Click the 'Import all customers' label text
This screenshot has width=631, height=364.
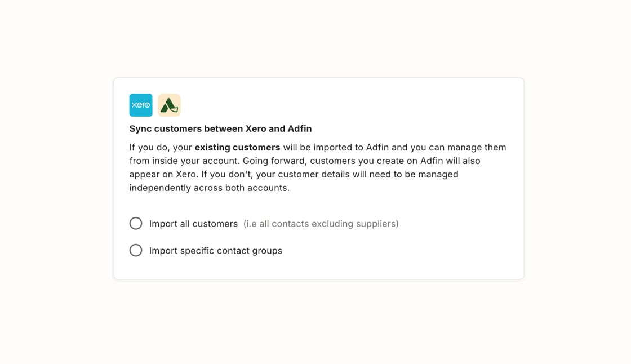[x=193, y=224]
